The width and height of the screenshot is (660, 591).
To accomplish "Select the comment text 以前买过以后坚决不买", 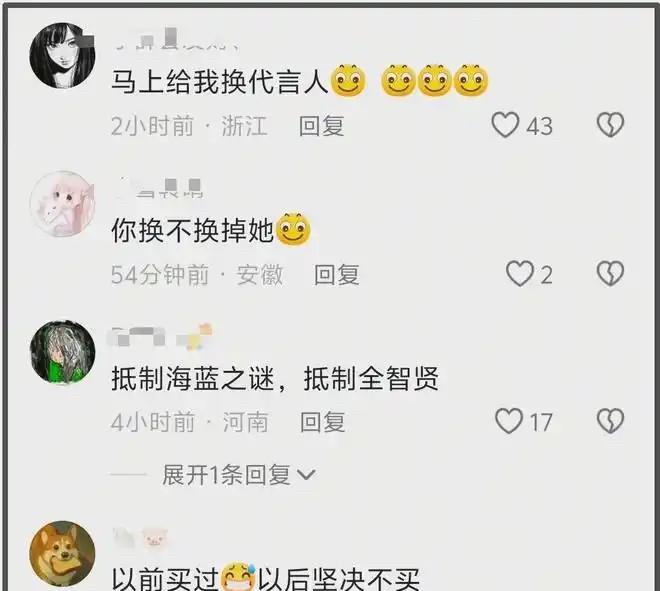I will click(266, 578).
